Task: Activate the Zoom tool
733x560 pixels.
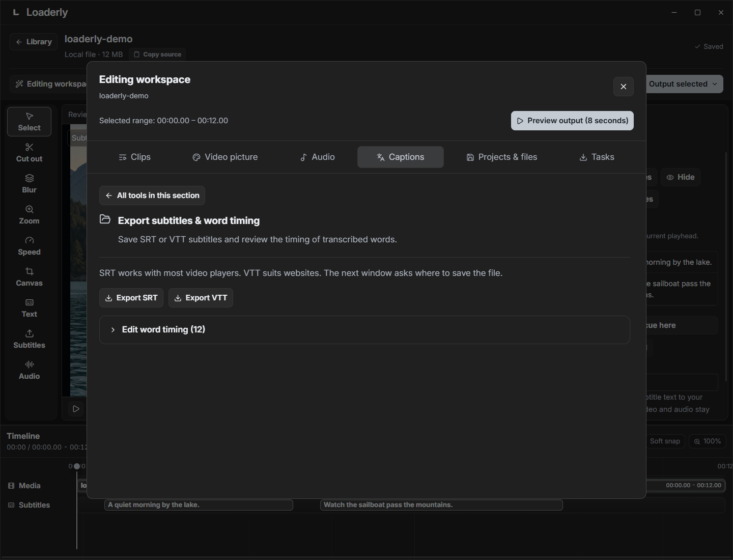Action: point(29,215)
